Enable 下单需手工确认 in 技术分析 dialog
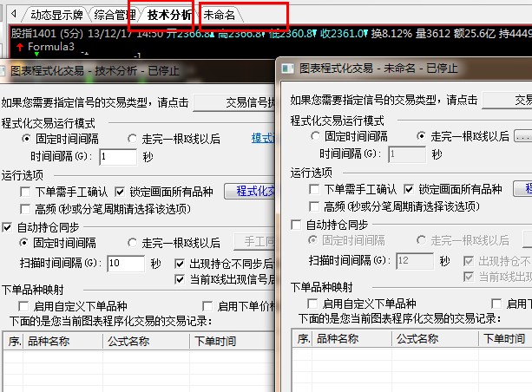 pyautogui.click(x=27, y=191)
